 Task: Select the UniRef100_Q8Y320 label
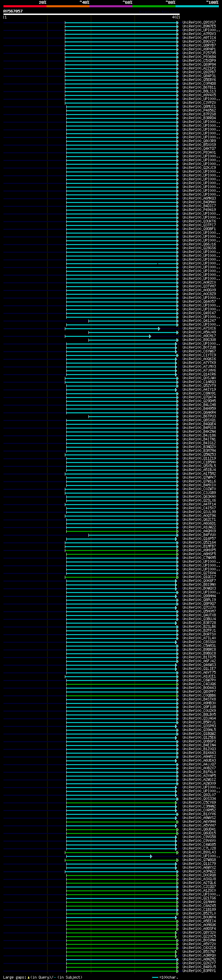click(199, 932)
